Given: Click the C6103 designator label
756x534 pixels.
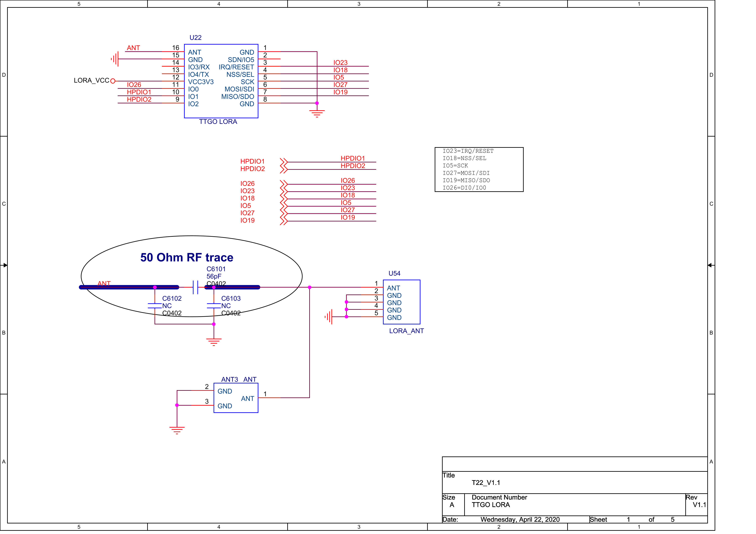Looking at the screenshot, I should coord(231,298).
